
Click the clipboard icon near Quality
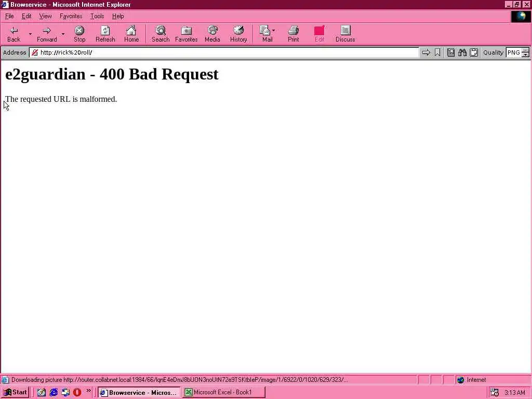click(x=474, y=52)
